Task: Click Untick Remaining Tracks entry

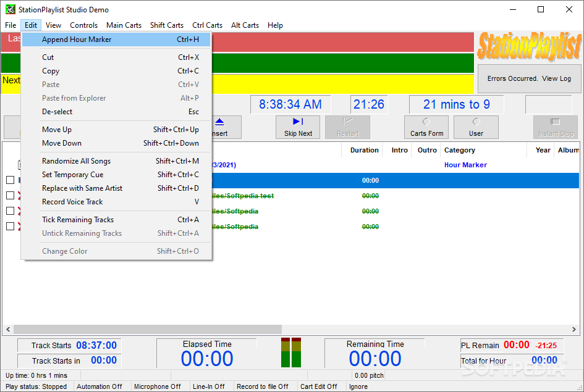Action: click(x=116, y=233)
